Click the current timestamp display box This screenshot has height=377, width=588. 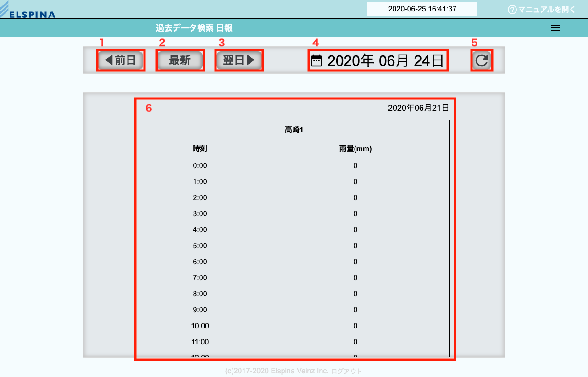tap(422, 9)
